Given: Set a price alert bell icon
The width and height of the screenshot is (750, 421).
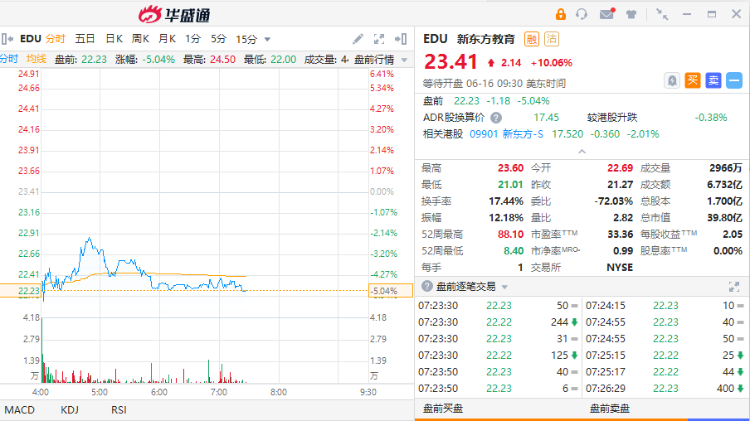Looking at the screenshot, I should (x=672, y=80).
